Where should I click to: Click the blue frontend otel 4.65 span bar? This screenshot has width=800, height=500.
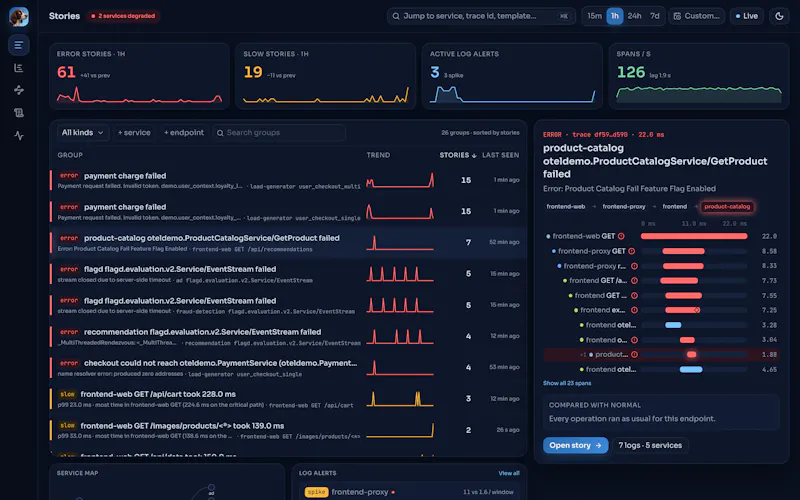click(x=691, y=369)
